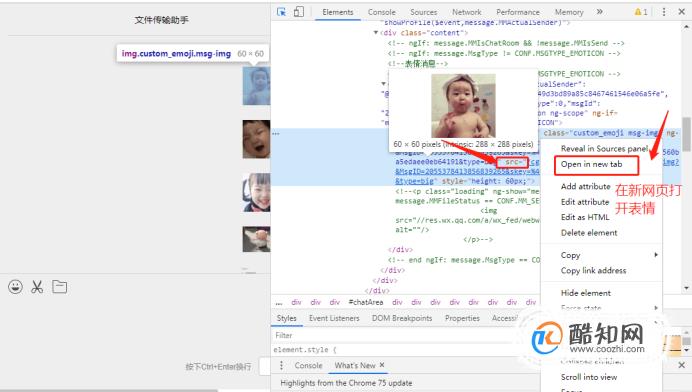This screenshot has width=692, height=392.
Task: Switch to the Network tab
Action: 466,12
